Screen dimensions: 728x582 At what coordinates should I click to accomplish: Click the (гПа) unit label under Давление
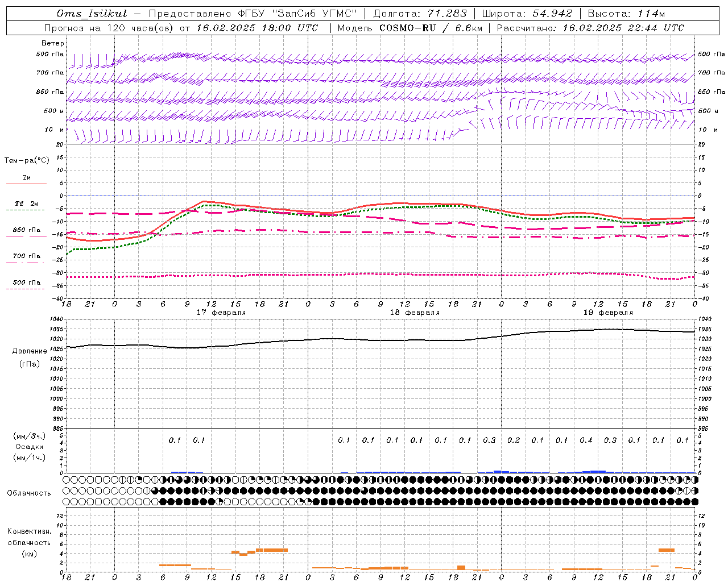coord(30,364)
